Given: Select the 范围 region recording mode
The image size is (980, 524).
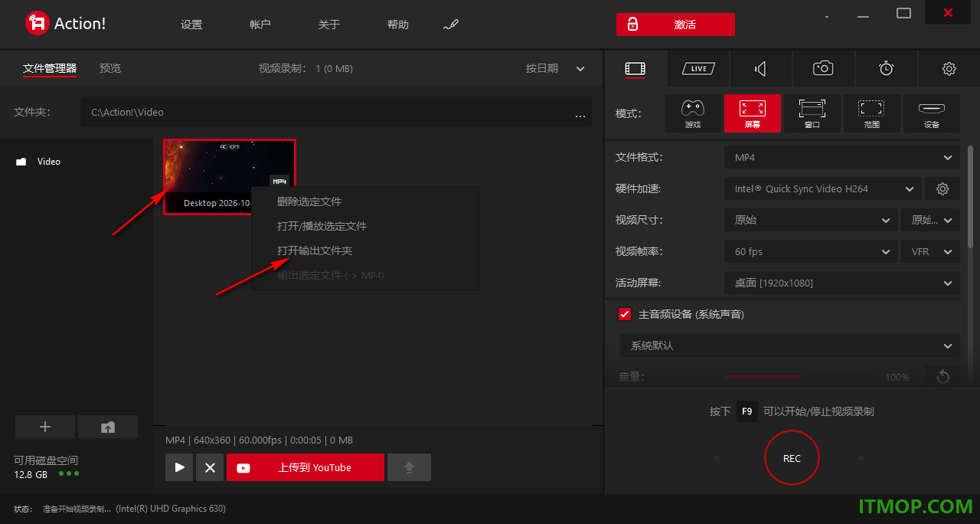Looking at the screenshot, I should (872, 113).
